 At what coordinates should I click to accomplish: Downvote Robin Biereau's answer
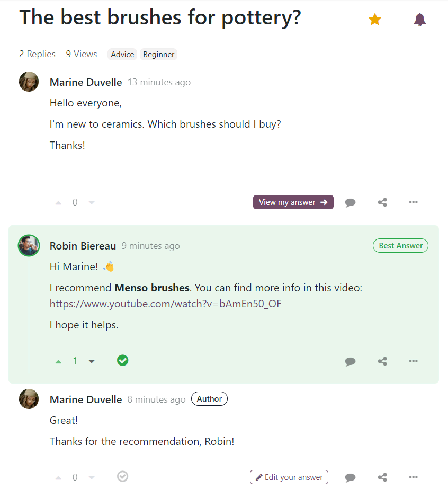point(92,361)
